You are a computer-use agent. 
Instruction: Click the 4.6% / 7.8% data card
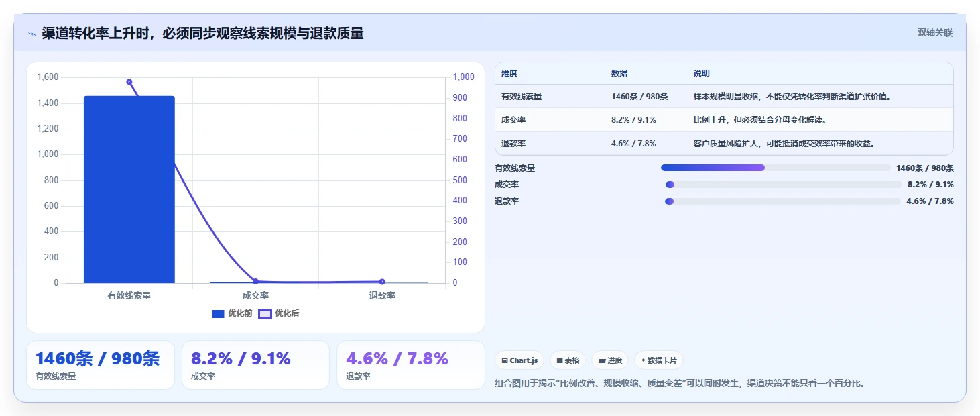tap(410, 365)
